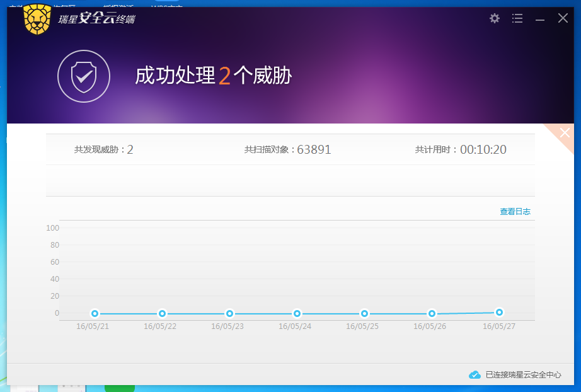Select the chart data point for 16/05/27
This screenshot has width=581, height=392.
[499, 312]
